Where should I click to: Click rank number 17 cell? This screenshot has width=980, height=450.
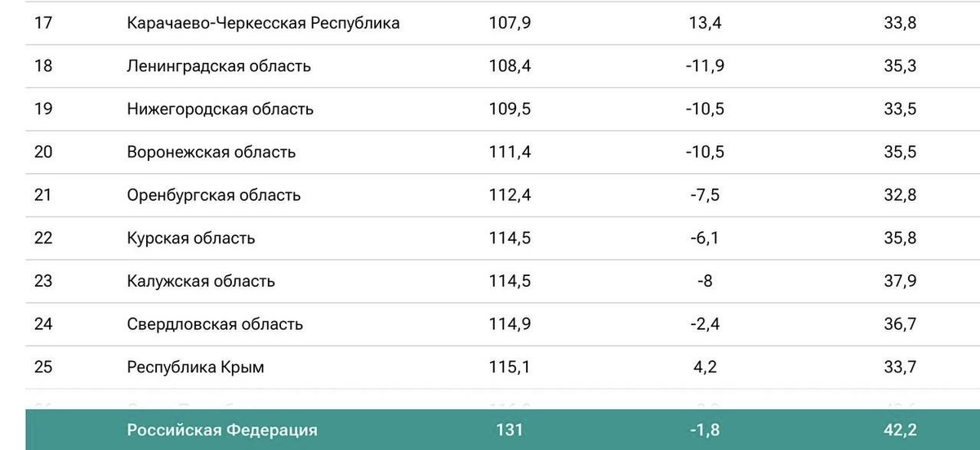coord(42,23)
